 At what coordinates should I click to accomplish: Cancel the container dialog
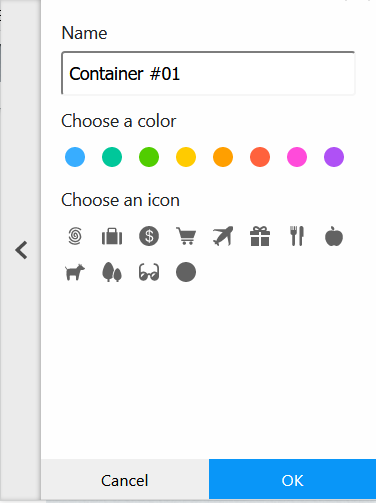click(125, 480)
